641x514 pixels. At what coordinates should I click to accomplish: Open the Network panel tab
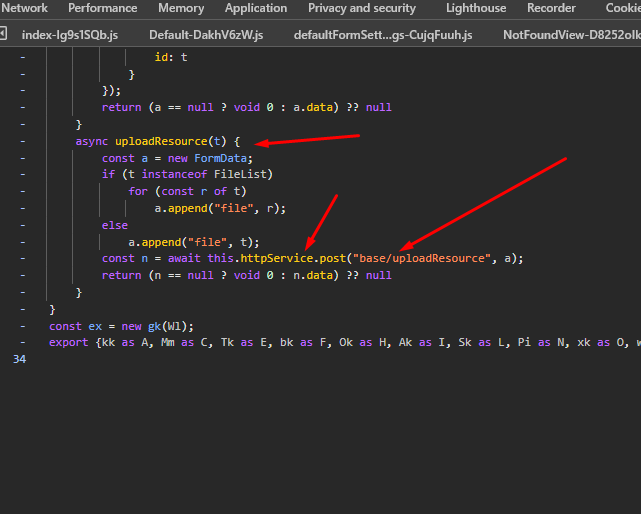[24, 8]
